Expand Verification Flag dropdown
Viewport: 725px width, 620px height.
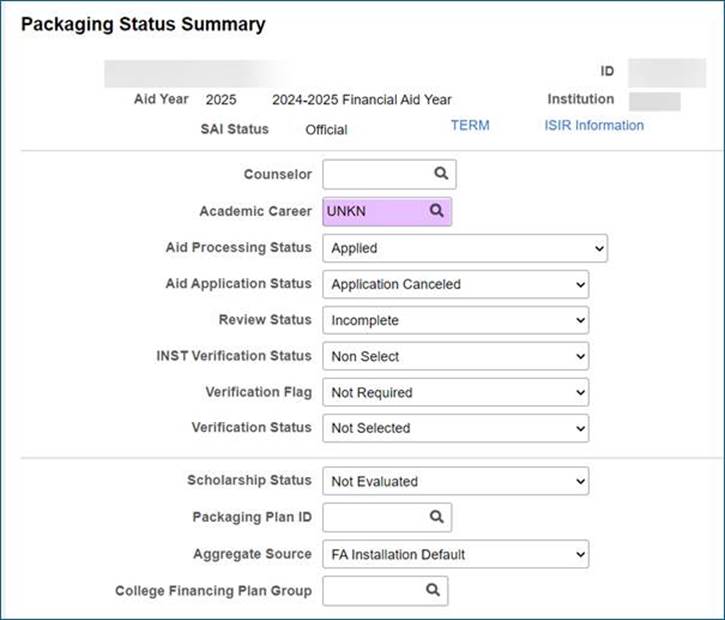[x=455, y=392]
